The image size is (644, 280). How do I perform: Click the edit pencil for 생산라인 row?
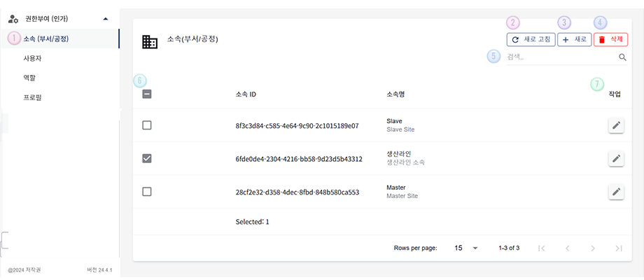(x=616, y=159)
